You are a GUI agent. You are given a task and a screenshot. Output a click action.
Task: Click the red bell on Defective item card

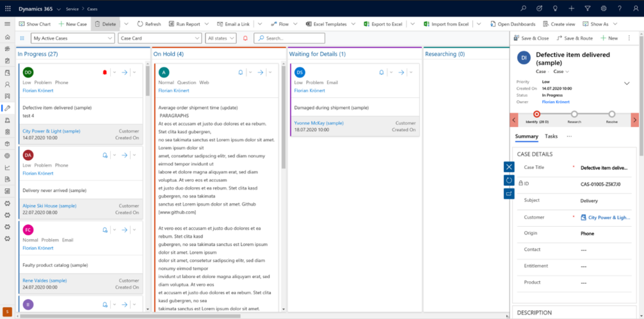point(104,73)
